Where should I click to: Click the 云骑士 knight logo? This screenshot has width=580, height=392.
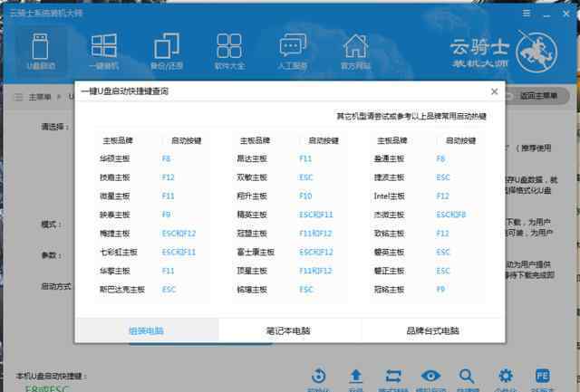pos(536,53)
